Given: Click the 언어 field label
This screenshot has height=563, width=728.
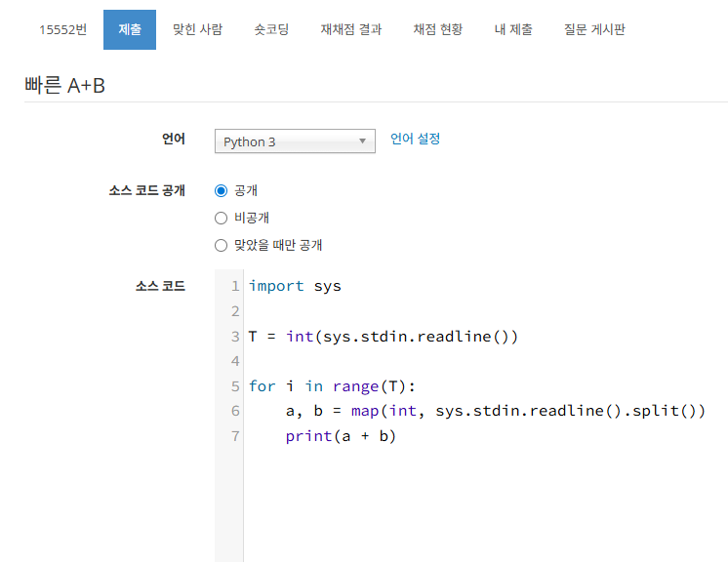Looking at the screenshot, I should click(174, 139).
